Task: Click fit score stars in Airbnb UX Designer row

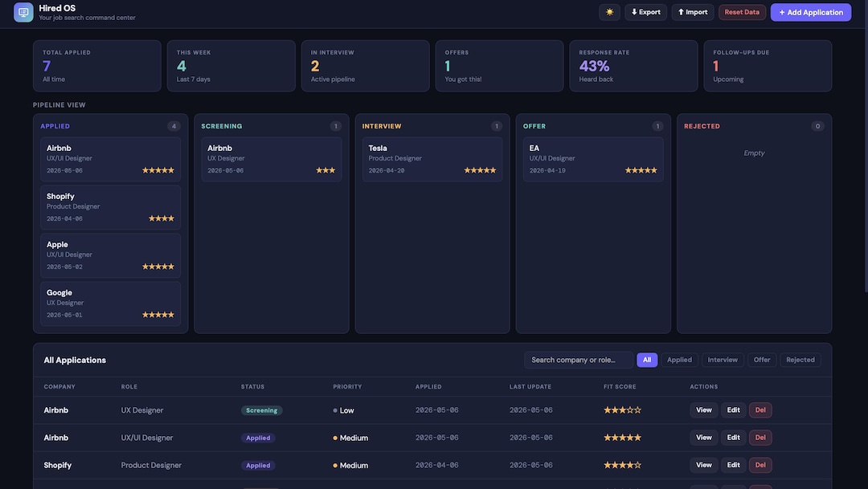Action: (622, 410)
